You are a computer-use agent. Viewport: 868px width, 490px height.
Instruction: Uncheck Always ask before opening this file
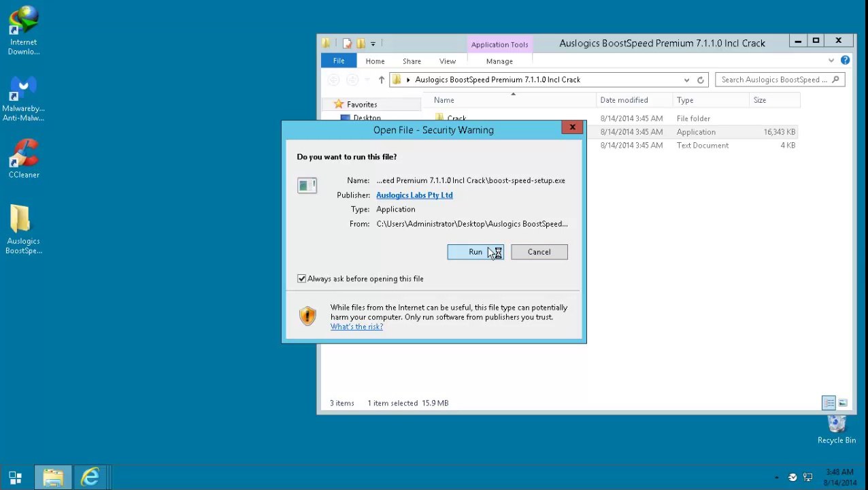tap(301, 278)
